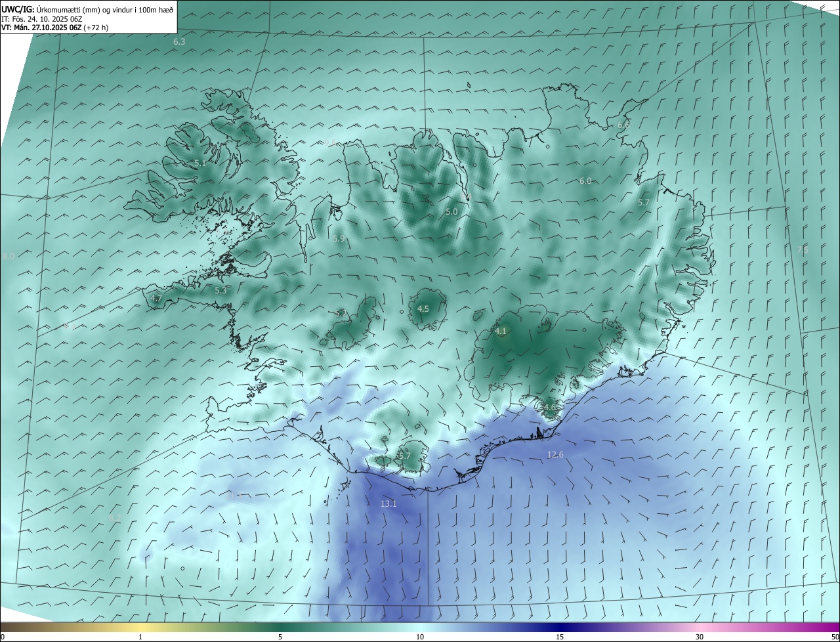Click the 5.7 value on the southern glacier
Viewport: 840px width, 642px height.
tap(404, 456)
